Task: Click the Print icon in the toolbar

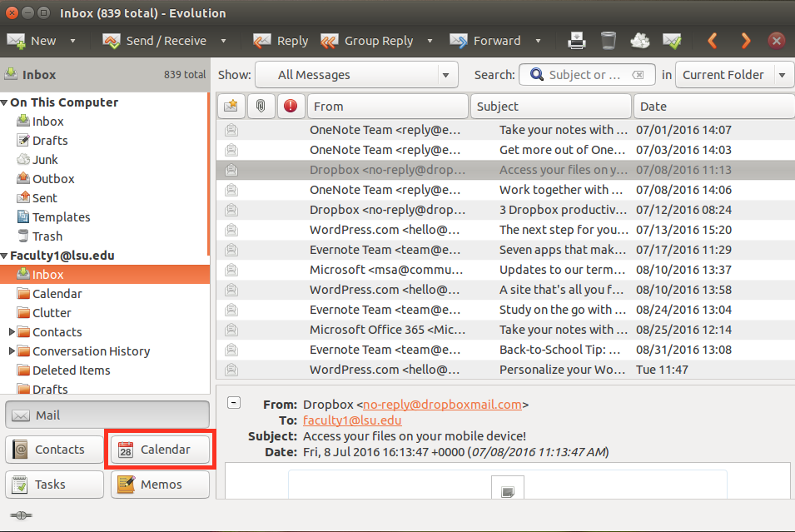Action: pos(577,40)
